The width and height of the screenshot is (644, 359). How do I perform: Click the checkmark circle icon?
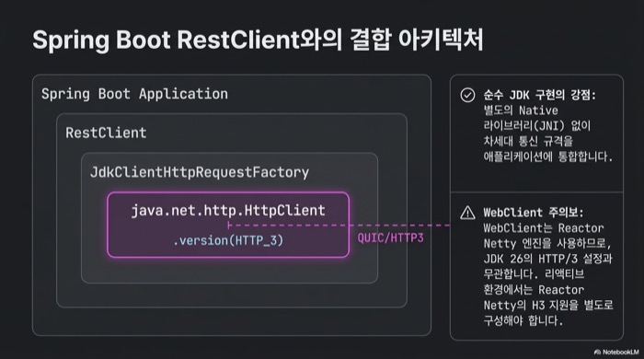point(467,96)
